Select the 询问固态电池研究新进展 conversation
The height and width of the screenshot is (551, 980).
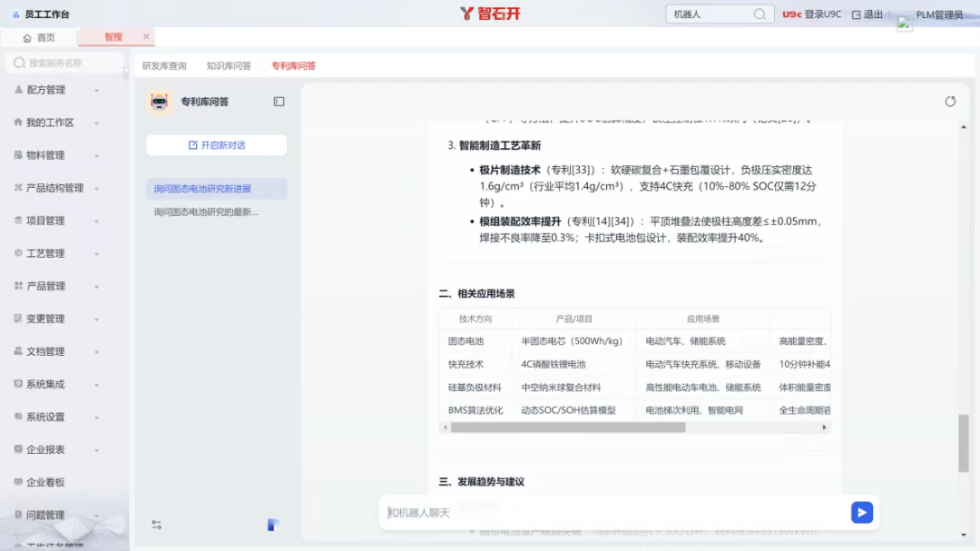point(202,189)
